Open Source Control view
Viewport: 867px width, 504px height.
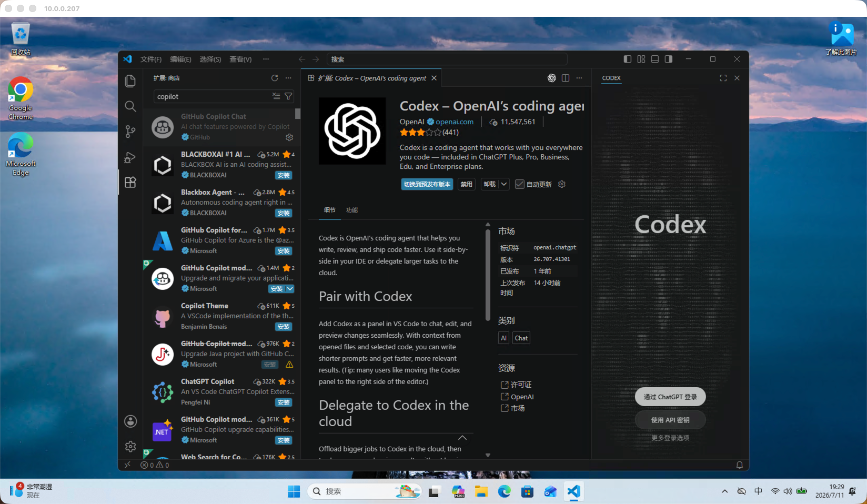[x=130, y=132]
